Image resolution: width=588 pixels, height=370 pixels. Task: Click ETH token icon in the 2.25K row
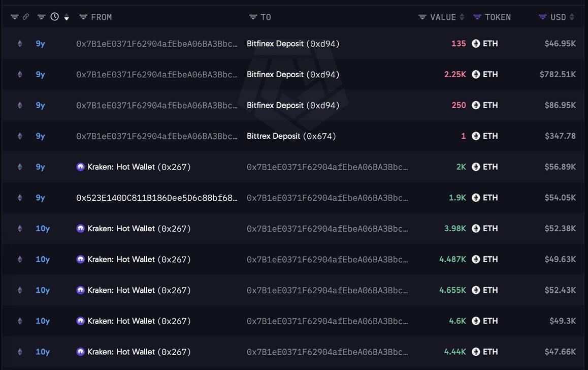[x=476, y=74]
